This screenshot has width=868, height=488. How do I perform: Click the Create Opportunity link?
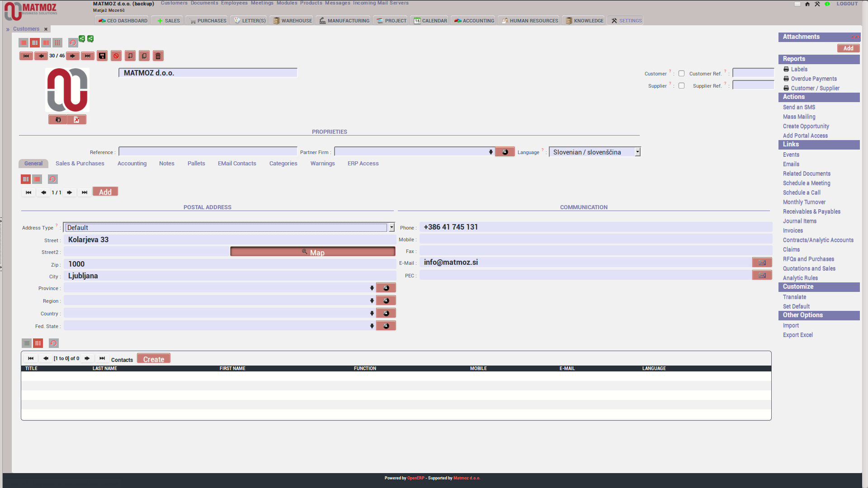[x=806, y=127]
